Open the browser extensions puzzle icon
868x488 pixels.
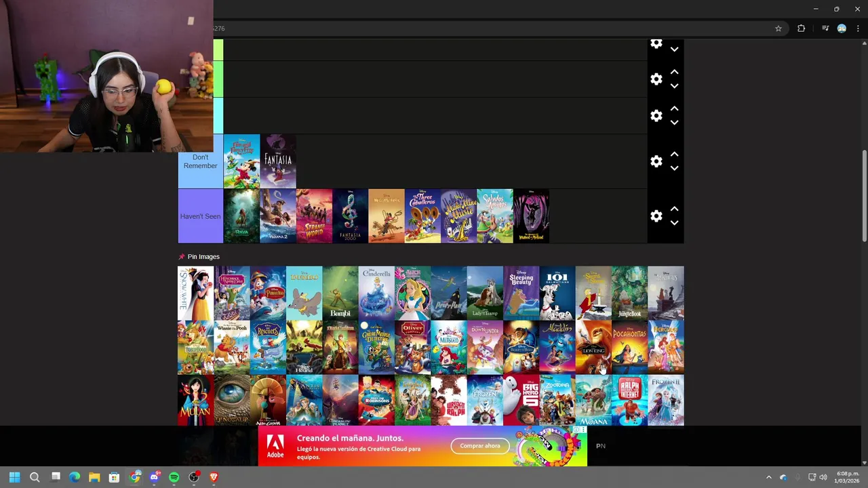801,28
